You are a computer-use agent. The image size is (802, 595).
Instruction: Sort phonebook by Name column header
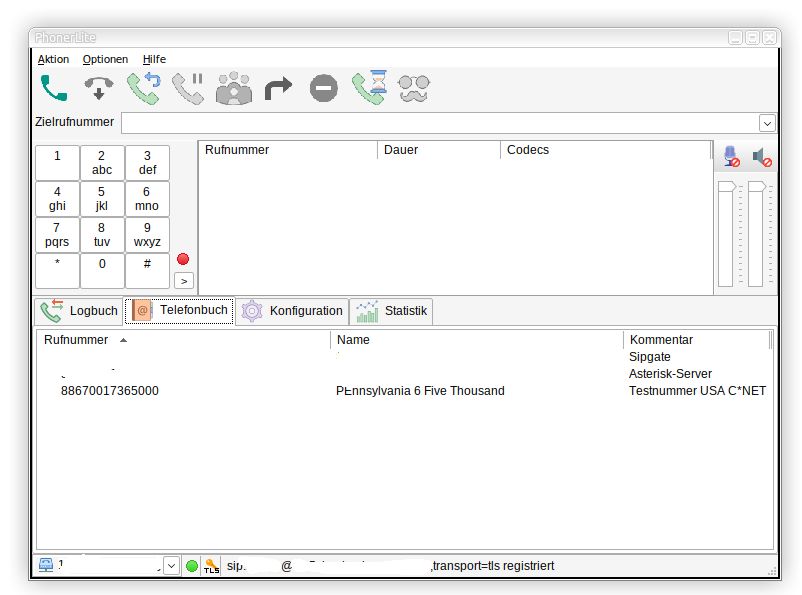[x=477, y=340]
